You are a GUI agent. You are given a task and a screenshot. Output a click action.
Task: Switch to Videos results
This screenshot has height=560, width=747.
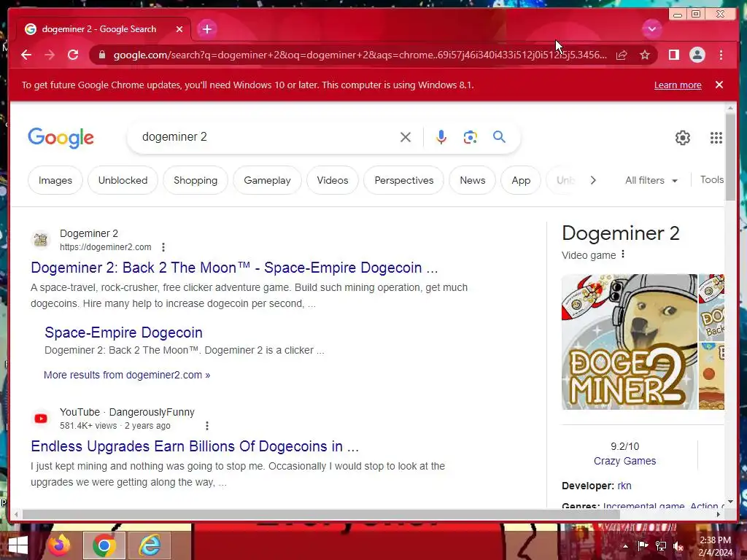333,181
